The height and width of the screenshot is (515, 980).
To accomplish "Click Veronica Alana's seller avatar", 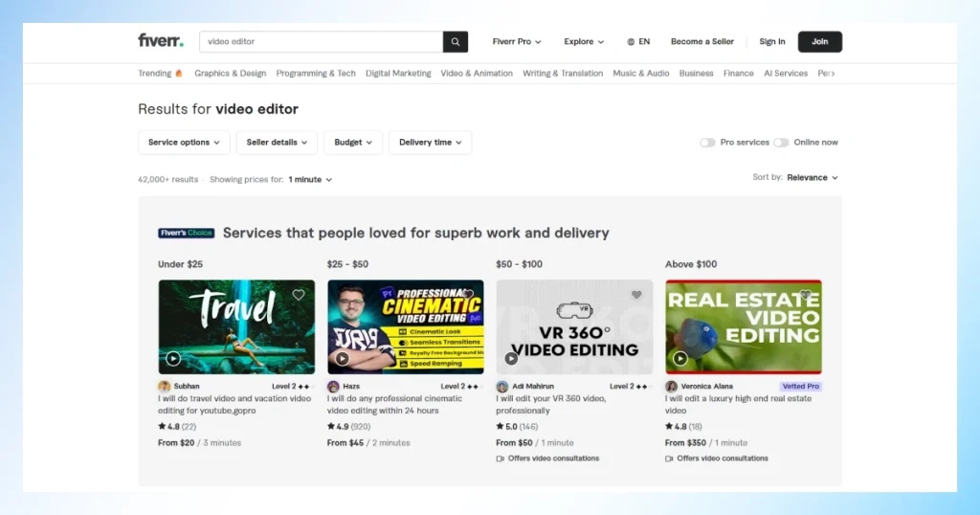I will point(671,387).
